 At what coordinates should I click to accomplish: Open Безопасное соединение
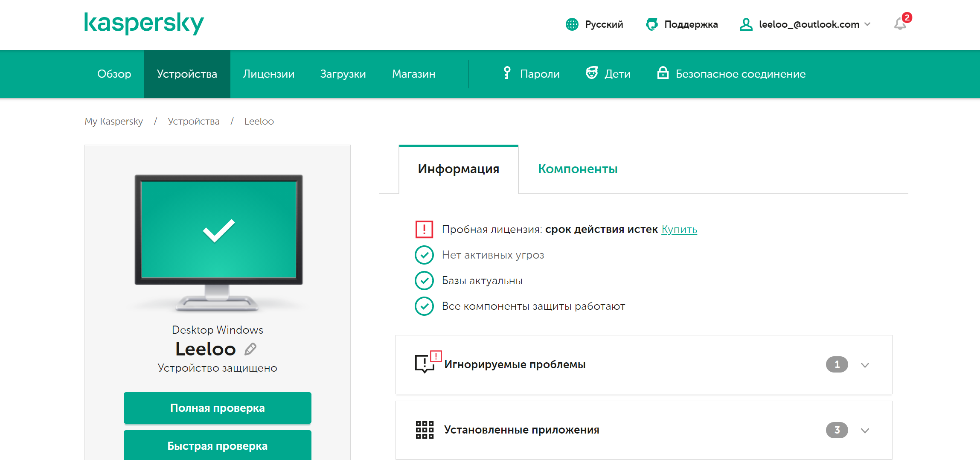pyautogui.click(x=731, y=74)
